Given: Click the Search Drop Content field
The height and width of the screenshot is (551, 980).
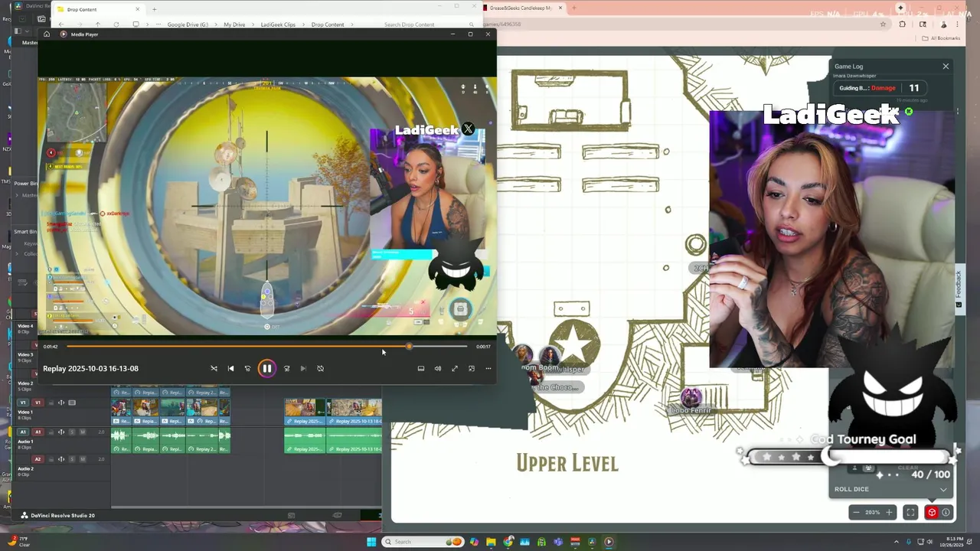Looking at the screenshot, I should coord(429,24).
